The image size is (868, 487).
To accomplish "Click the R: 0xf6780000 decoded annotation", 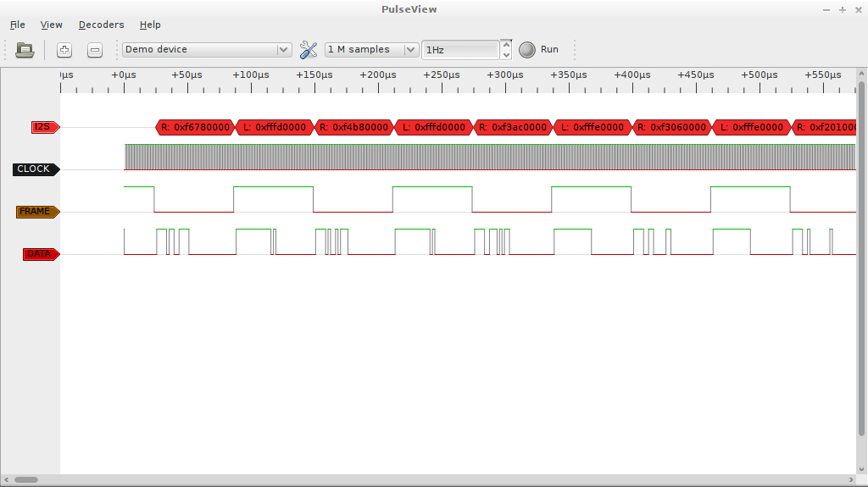I will 195,128.
